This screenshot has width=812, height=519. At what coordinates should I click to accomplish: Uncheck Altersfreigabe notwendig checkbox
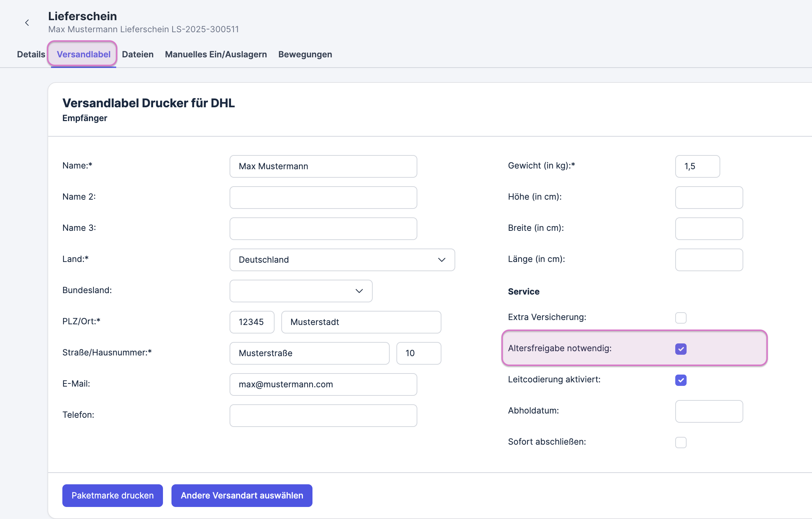coord(681,349)
